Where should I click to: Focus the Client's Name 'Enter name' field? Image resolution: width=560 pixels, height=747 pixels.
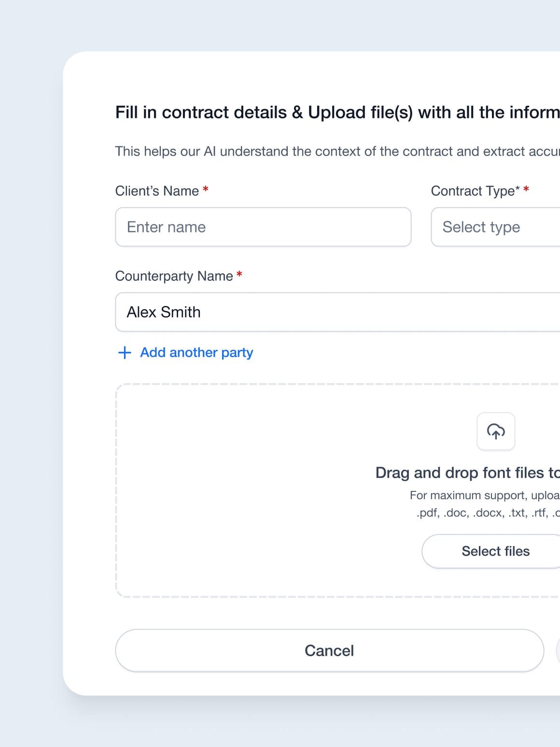pyautogui.click(x=263, y=227)
